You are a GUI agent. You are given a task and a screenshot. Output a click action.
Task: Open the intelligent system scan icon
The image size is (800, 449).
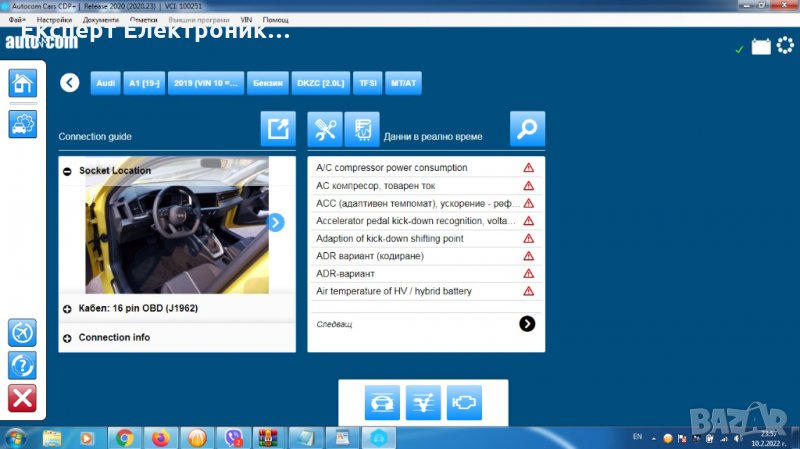[423, 403]
